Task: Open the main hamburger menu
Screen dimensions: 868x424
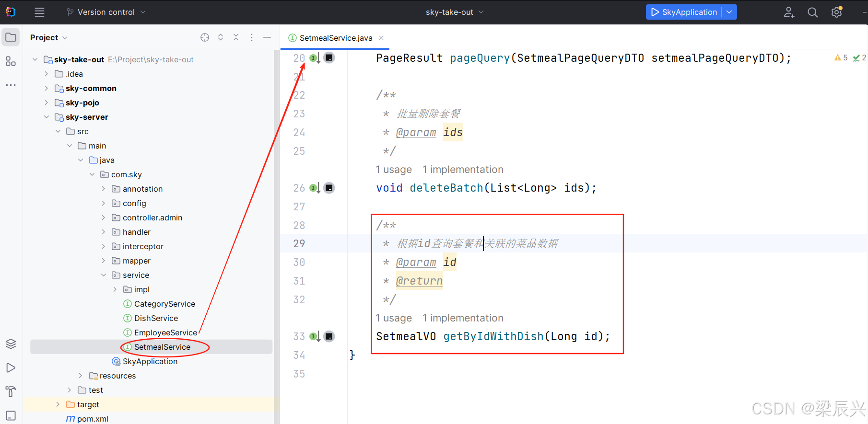Action: click(40, 12)
